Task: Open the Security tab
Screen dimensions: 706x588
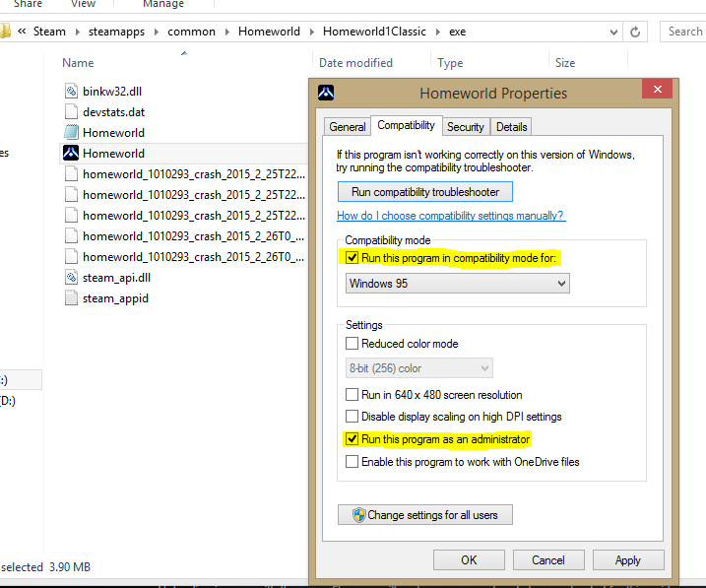Action: [x=466, y=127]
